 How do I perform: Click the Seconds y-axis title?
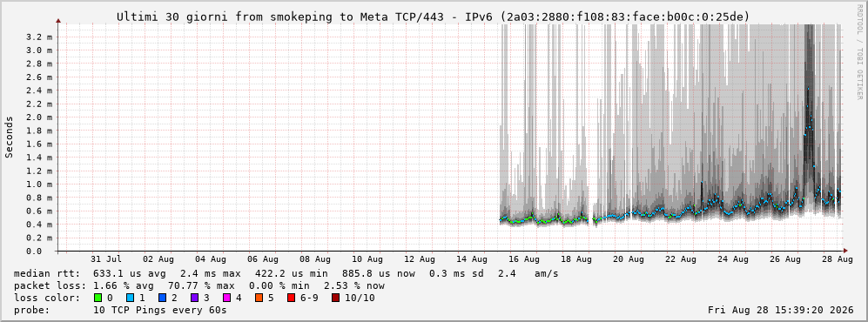(x=9, y=138)
